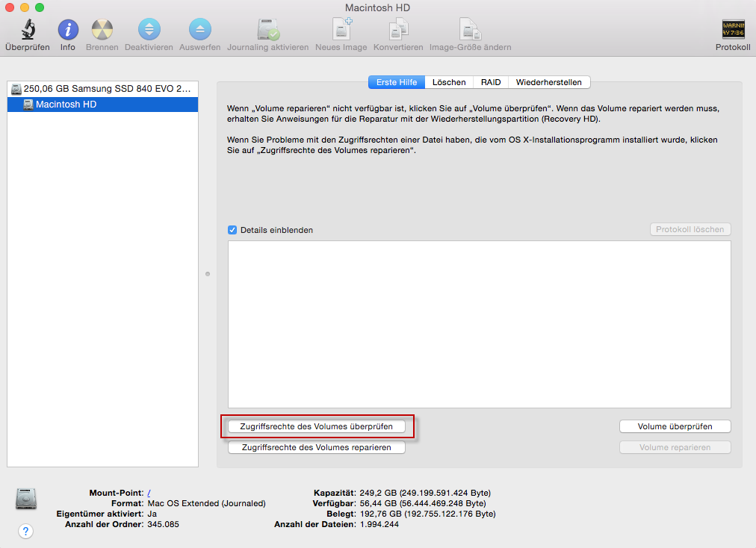The width and height of the screenshot is (756, 548).
Task: Uncheck the Details einblenden checkbox
Action: pos(232,230)
